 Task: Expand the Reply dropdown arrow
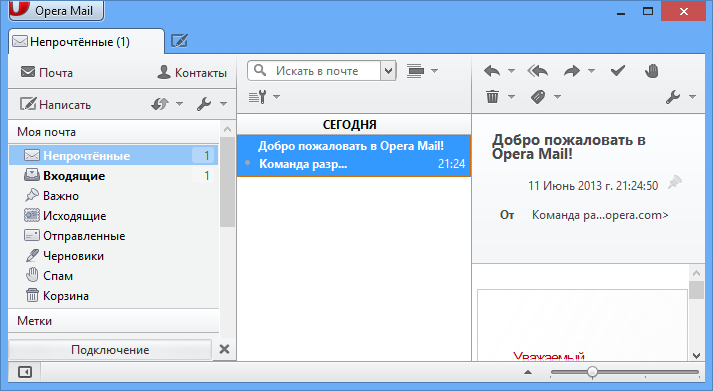[511, 71]
